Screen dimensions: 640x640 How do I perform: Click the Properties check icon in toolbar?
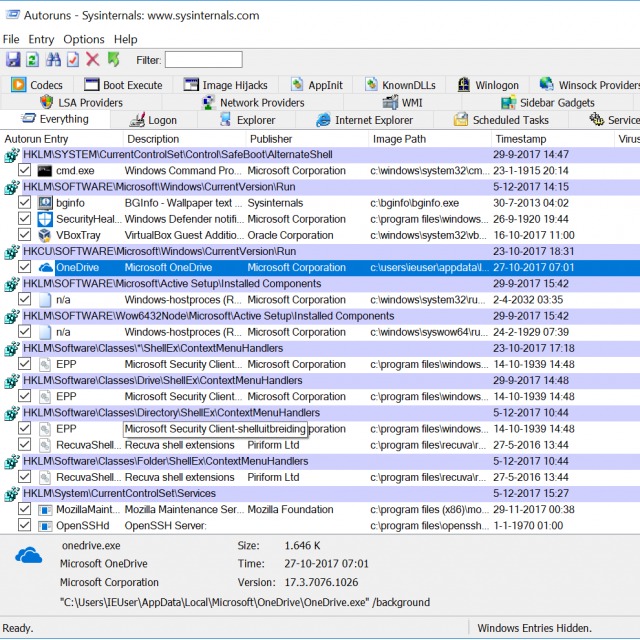73,60
